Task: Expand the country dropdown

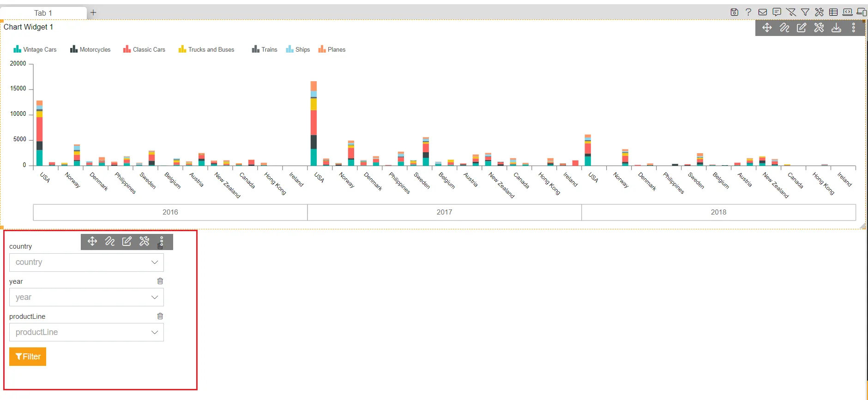Action: pyautogui.click(x=86, y=262)
